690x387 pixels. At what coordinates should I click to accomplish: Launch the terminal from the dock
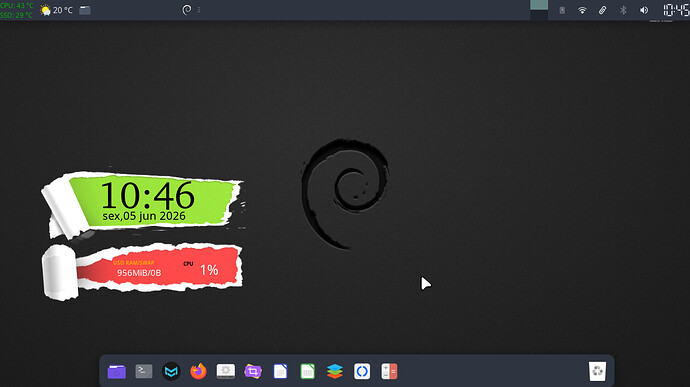click(144, 371)
